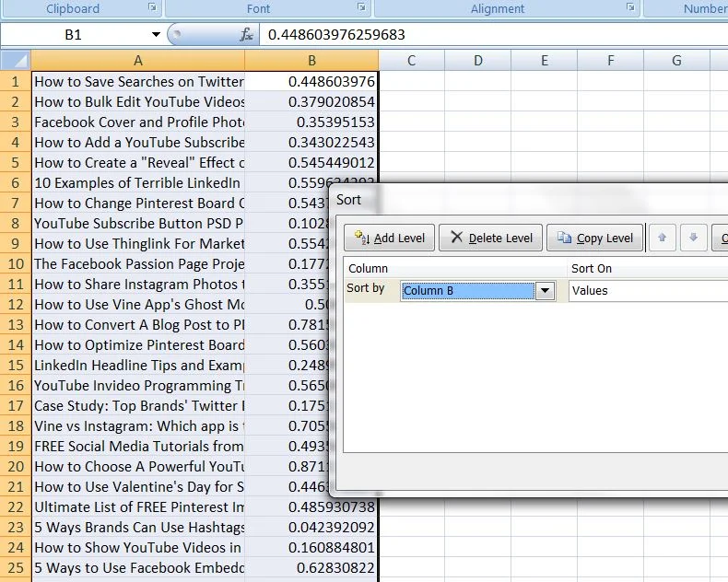728x582 pixels.
Task: Click cell "How to Add a YouTube Subscribe"
Action: point(138,143)
